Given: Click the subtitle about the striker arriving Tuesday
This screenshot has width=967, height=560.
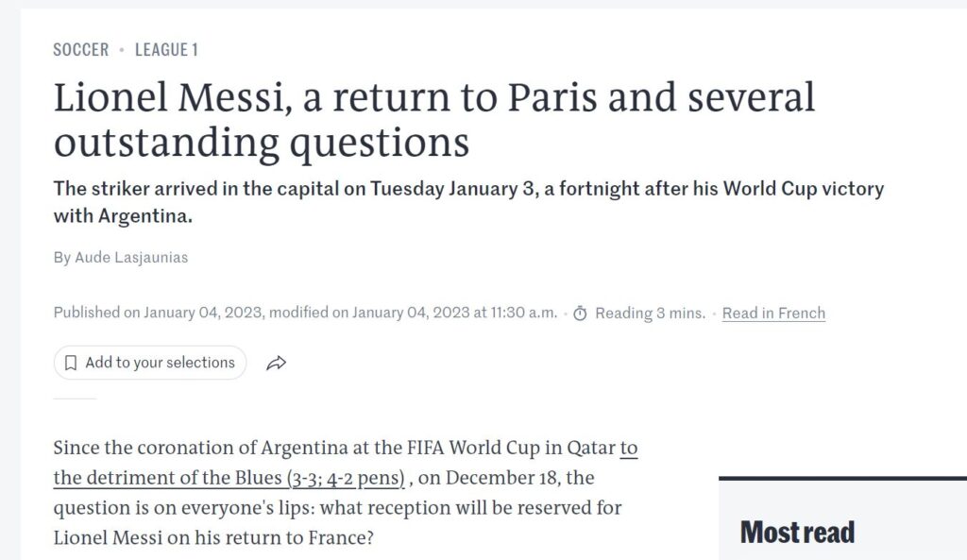Looking at the screenshot, I should point(468,202).
